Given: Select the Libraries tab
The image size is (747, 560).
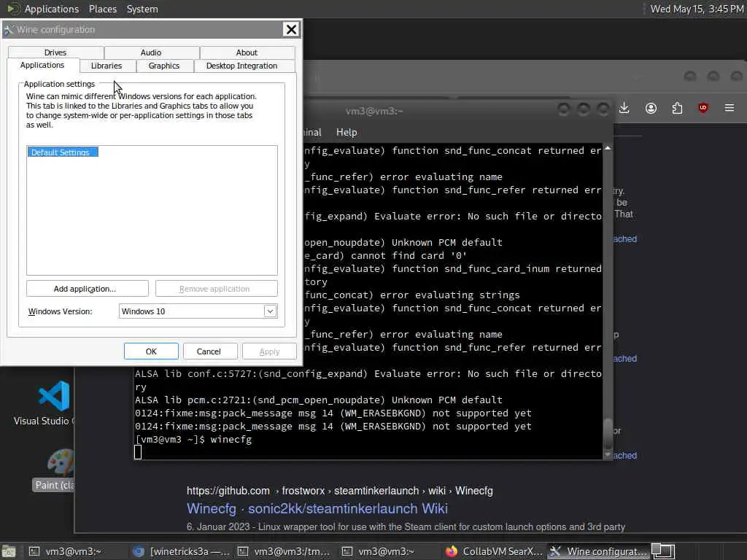Looking at the screenshot, I should pyautogui.click(x=107, y=66).
